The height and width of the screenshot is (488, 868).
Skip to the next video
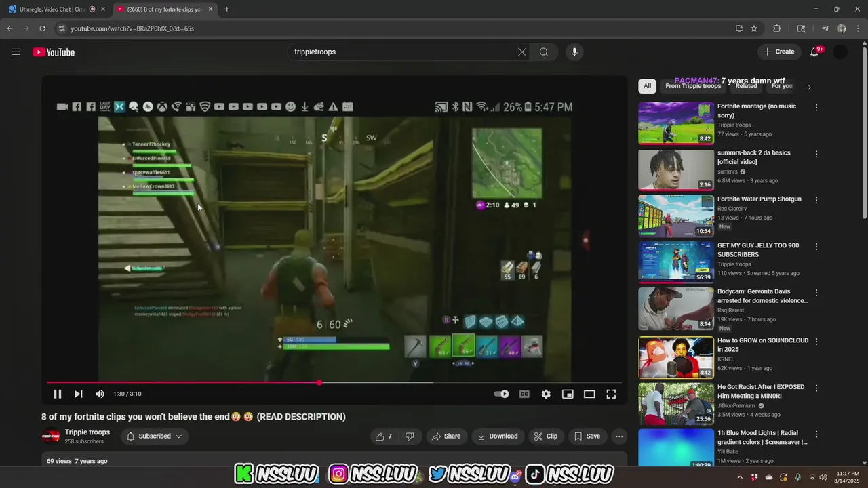[x=79, y=394]
